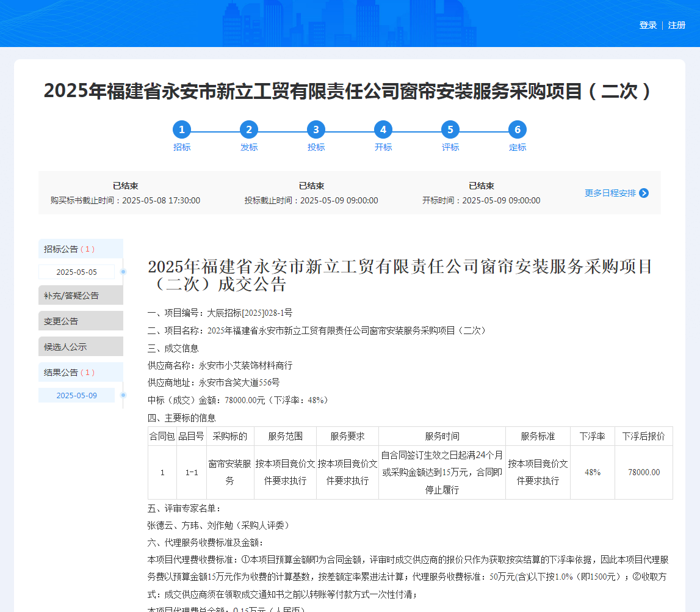Click step 3 circle 投标
The height and width of the screenshot is (612, 700).
(x=316, y=129)
